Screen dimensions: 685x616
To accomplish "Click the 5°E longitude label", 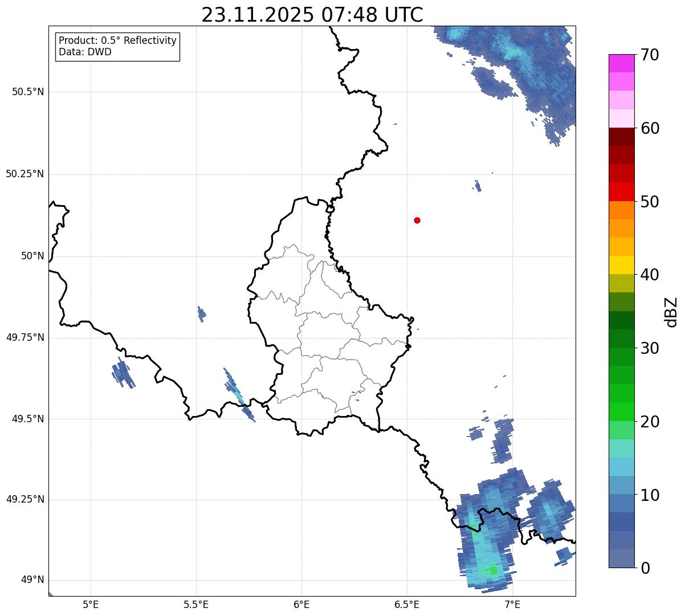I will 91,604.
